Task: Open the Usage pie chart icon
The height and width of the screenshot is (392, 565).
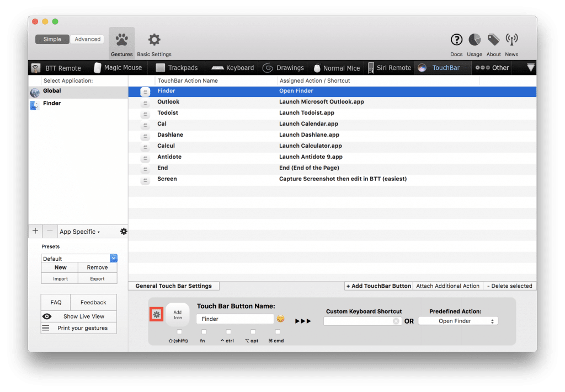Action: pyautogui.click(x=474, y=40)
